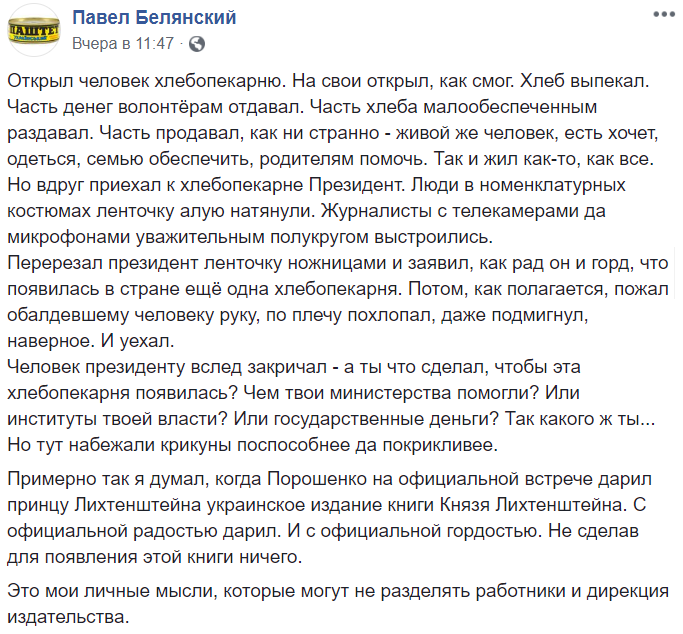Click the line starting 'микрофонами уважительным полукругом'
Image resolution: width=683 pixels, height=634 pixels.
click(x=264, y=236)
